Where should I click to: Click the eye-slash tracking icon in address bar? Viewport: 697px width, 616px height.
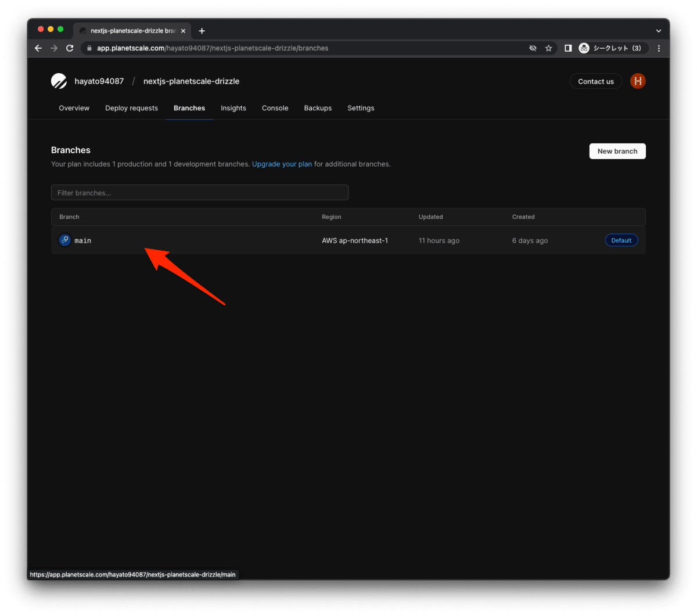(x=533, y=48)
